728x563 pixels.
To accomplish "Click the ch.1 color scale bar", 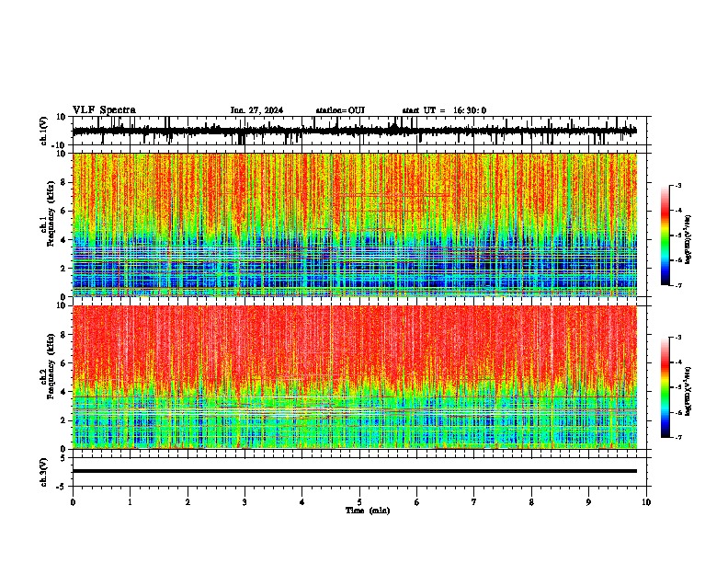I will 665,236.
